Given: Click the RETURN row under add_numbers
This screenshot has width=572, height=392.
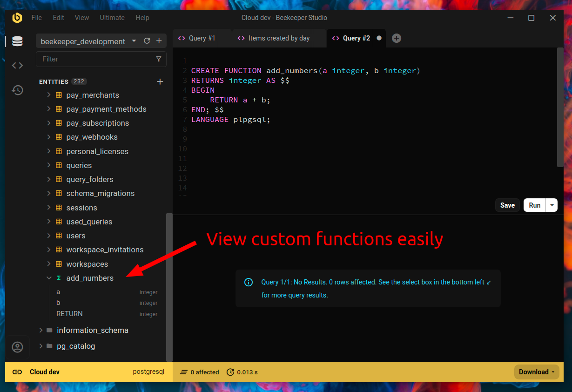Looking at the screenshot, I should pyautogui.click(x=107, y=314).
